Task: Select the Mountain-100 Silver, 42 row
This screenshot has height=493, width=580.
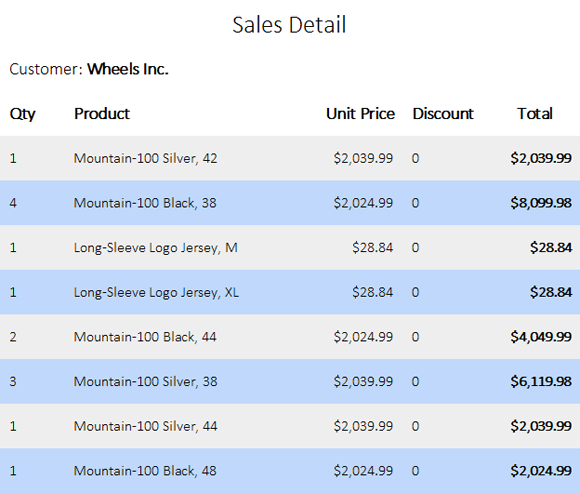Action: click(290, 158)
